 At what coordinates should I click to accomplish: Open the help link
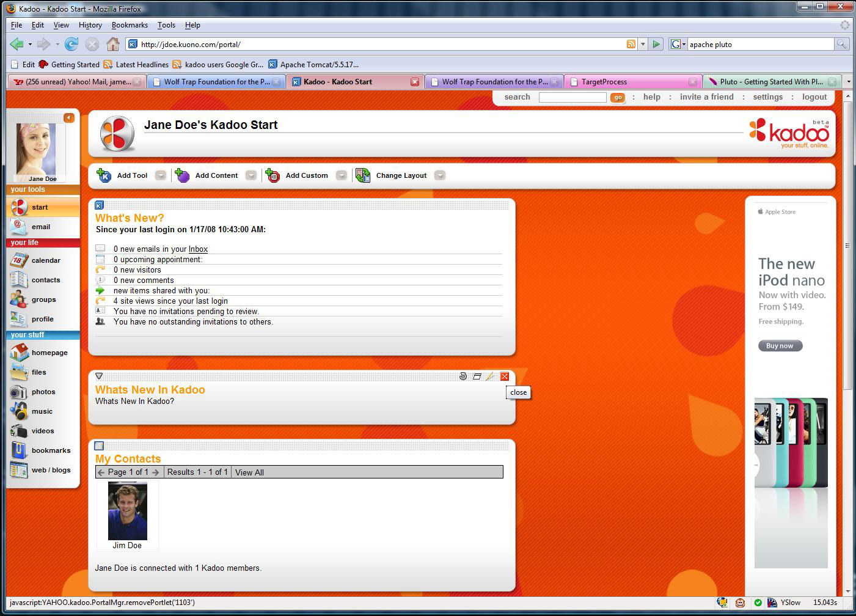(652, 97)
